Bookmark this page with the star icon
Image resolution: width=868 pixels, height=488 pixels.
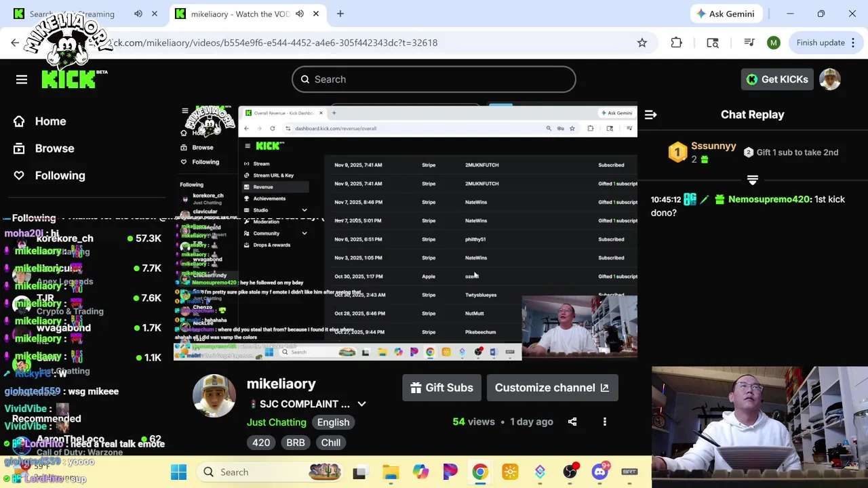[x=642, y=43]
